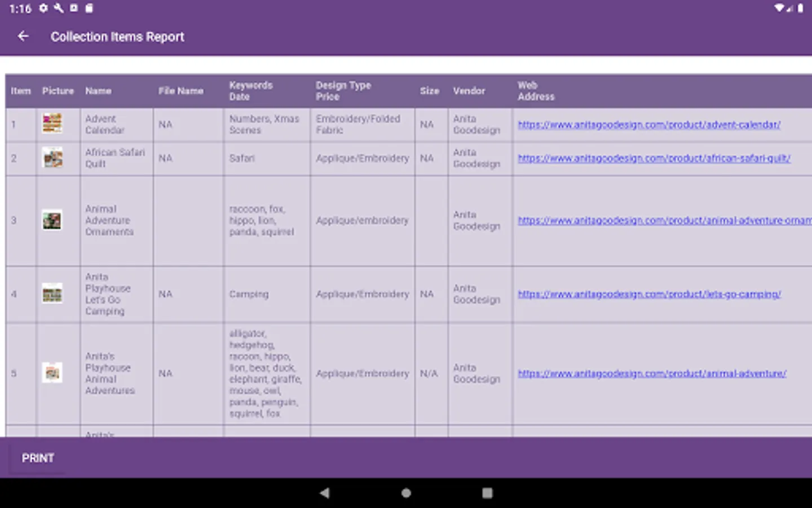Image resolution: width=812 pixels, height=508 pixels.
Task: Open the Advent Calendar web link
Action: pos(649,125)
